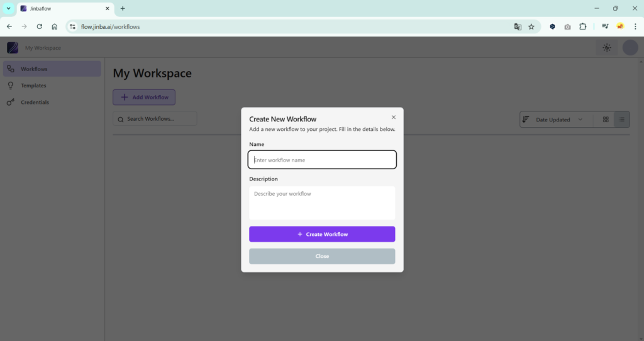Click the camera screenshot extension icon
644x341 pixels.
pos(568,26)
